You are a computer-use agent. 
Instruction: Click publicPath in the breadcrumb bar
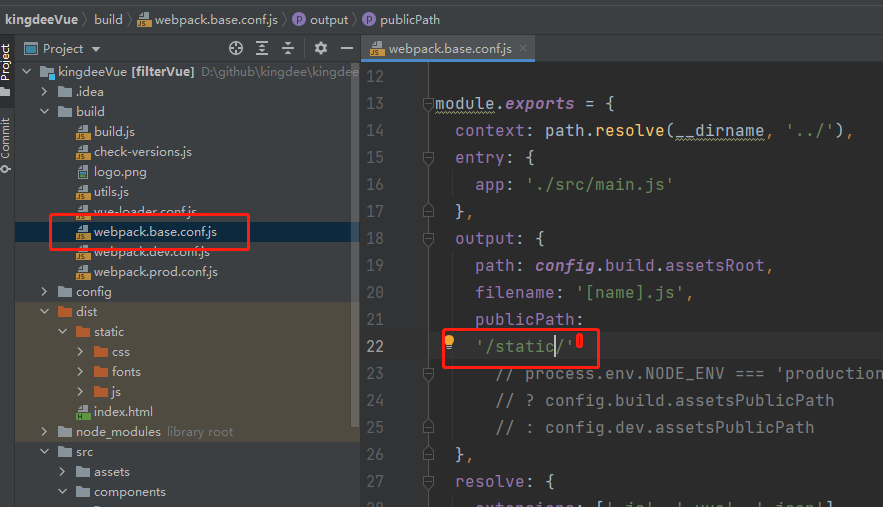pyautogui.click(x=402, y=20)
